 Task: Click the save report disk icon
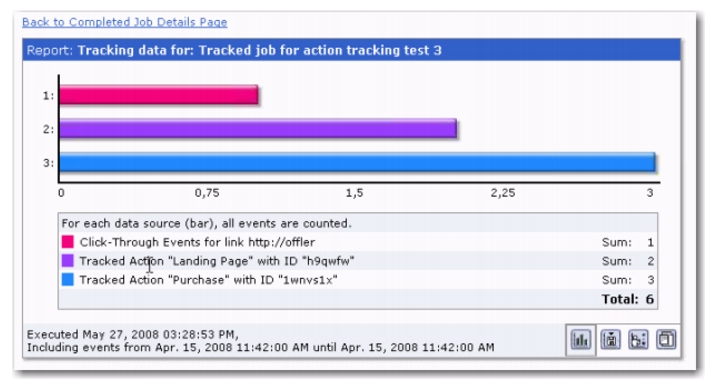(610, 340)
